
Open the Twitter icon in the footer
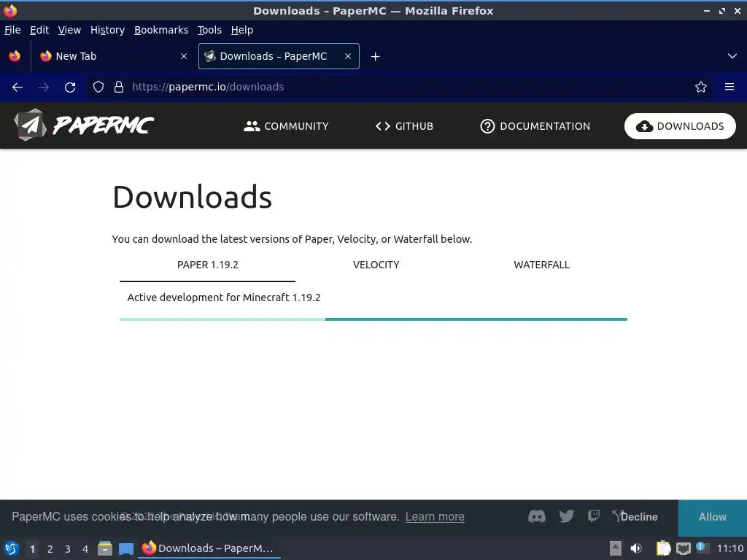[566, 517]
